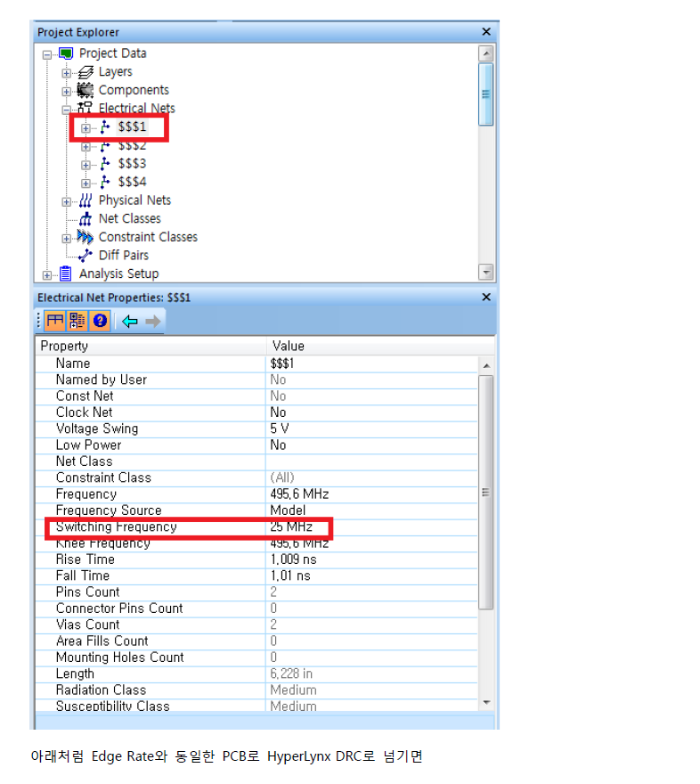
Task: Click the properties list scroll down arrow
Action: (x=486, y=703)
